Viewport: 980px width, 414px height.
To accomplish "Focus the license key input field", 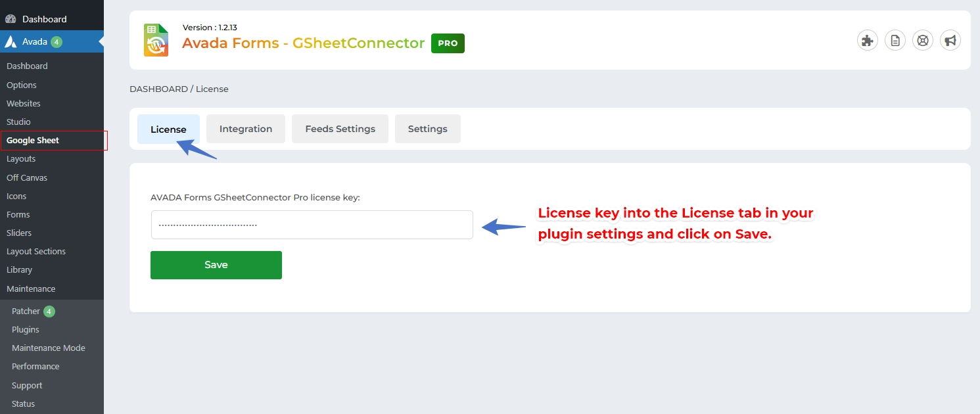I will (x=312, y=225).
